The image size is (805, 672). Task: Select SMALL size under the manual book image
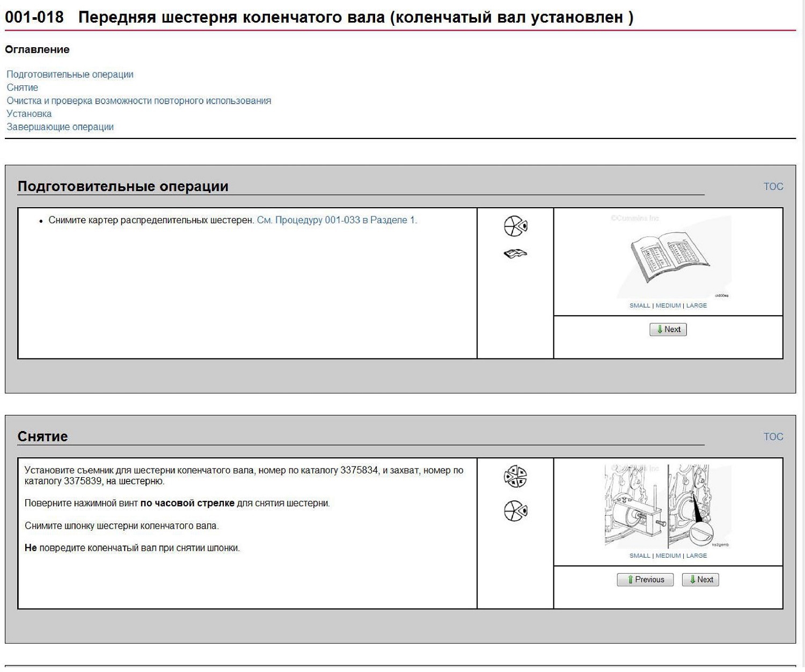[x=640, y=305]
